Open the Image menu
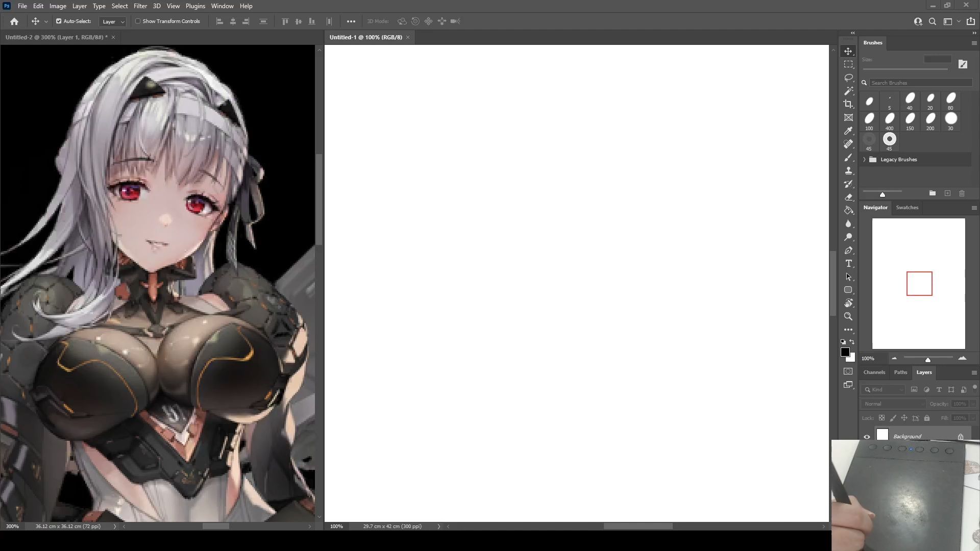Image resolution: width=980 pixels, height=551 pixels. [58, 6]
